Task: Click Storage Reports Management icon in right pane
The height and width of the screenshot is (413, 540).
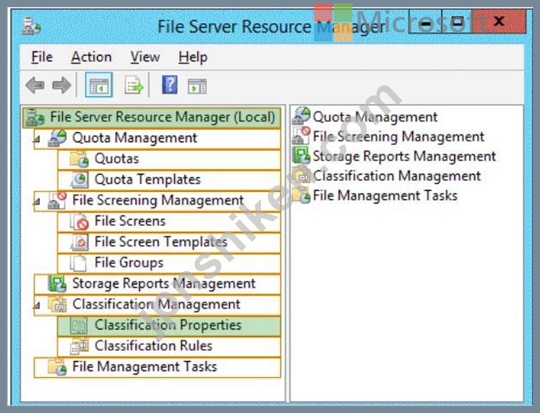Action: pyautogui.click(x=301, y=155)
